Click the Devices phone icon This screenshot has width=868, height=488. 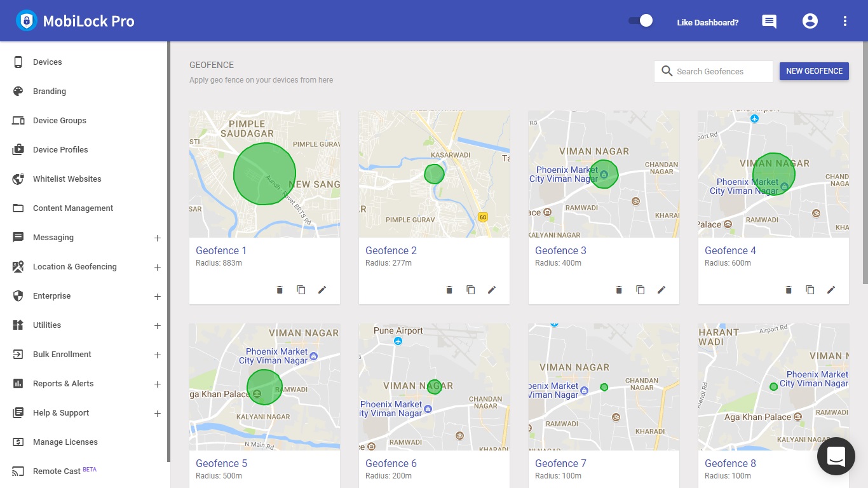tap(18, 62)
